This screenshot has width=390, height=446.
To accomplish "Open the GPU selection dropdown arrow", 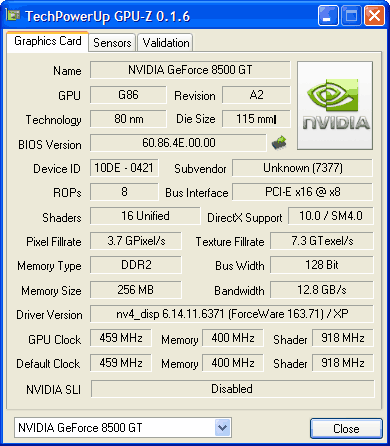I will click(223, 427).
